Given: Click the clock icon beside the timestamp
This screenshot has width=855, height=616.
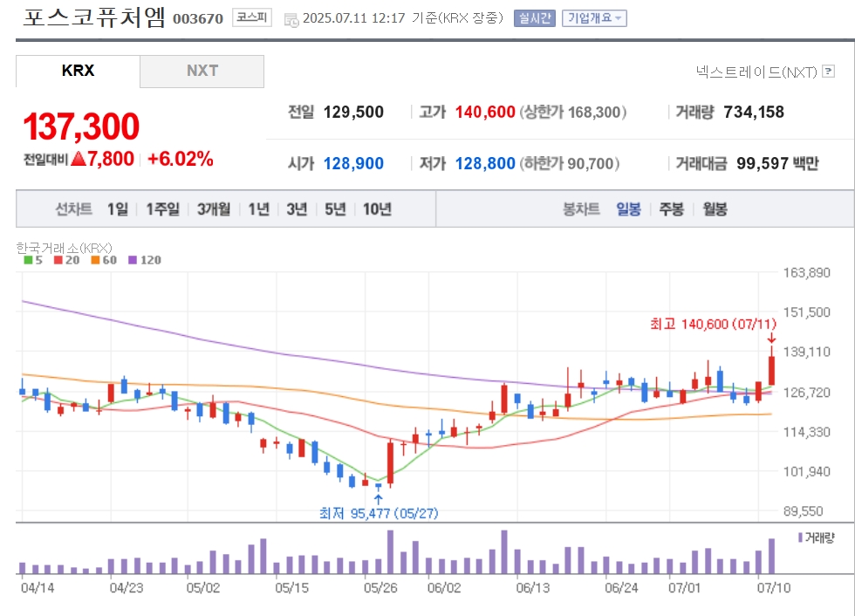Looking at the screenshot, I should click(291, 20).
